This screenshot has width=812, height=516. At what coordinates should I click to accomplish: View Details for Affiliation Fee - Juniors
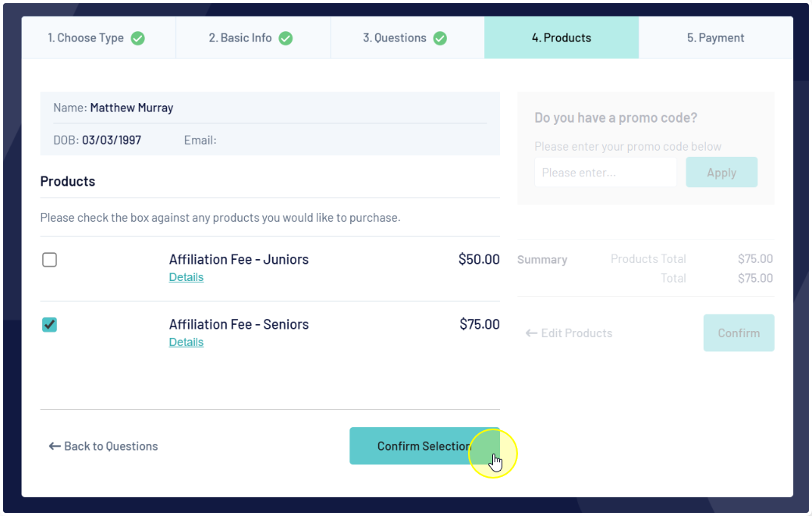point(186,277)
